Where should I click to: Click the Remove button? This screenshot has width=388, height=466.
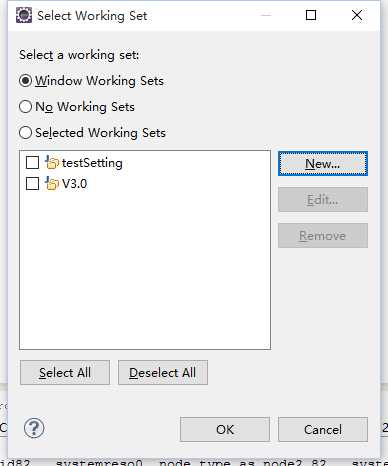pyautogui.click(x=323, y=236)
